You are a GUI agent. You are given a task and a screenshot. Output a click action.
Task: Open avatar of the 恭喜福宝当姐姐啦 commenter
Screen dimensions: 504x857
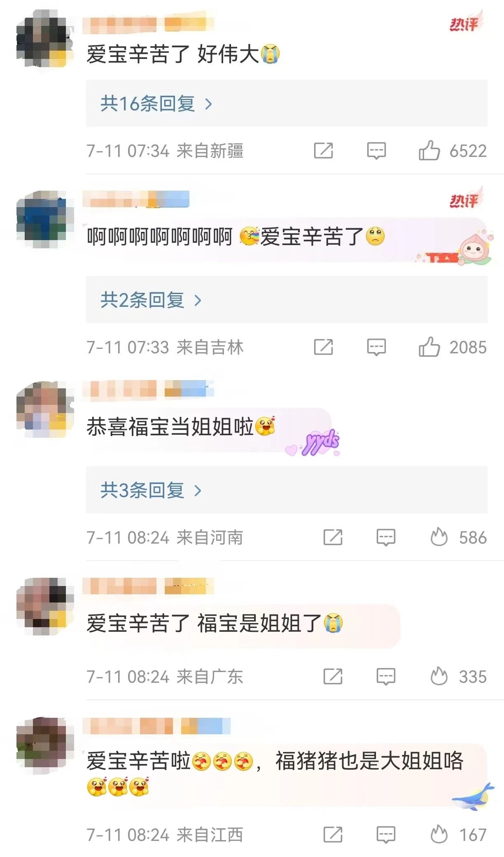click(x=44, y=409)
